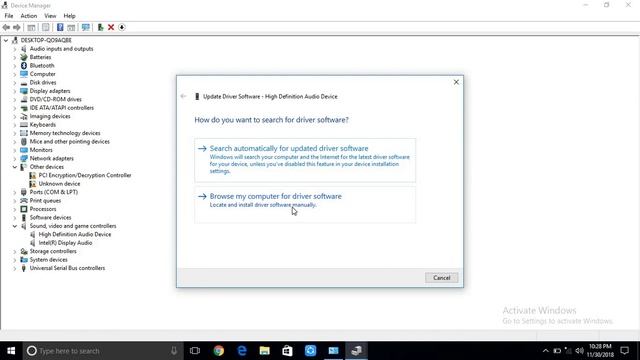Open Google Chrome from the taskbar
Screen dimensions: 640x360
pos(219,351)
